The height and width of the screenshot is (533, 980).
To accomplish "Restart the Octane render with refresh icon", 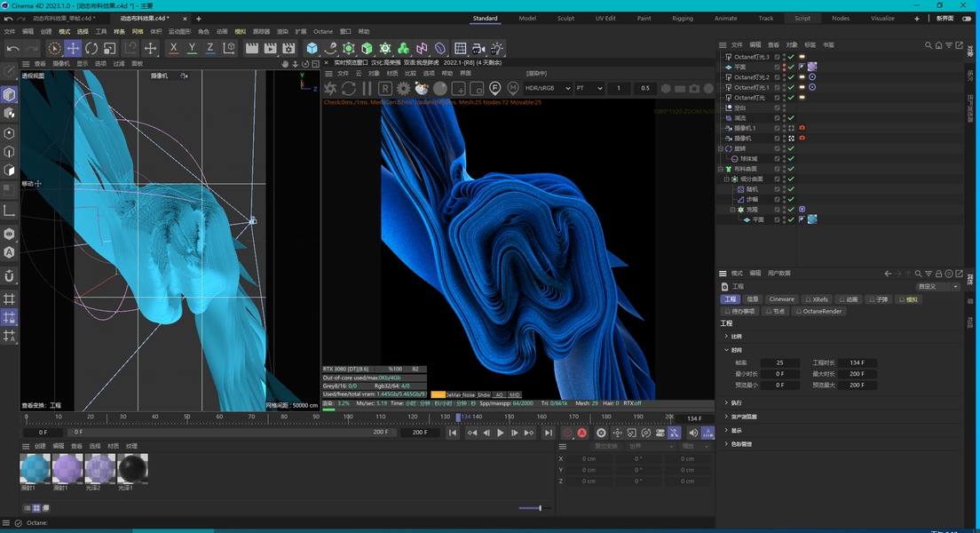I will [349, 88].
